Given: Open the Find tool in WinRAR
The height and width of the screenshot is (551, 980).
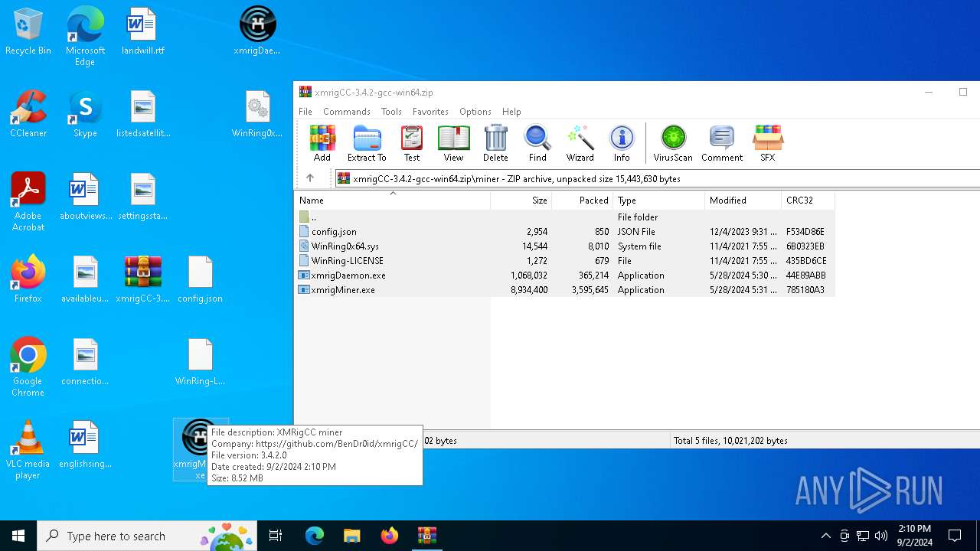Looking at the screenshot, I should 537,143.
